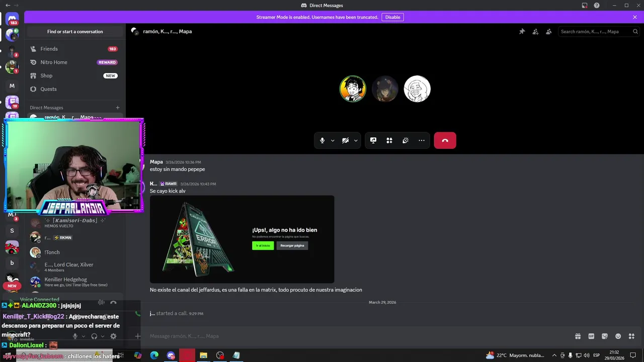Mute the microphone in call controls
The width and height of the screenshot is (644, 362).
tap(323, 140)
